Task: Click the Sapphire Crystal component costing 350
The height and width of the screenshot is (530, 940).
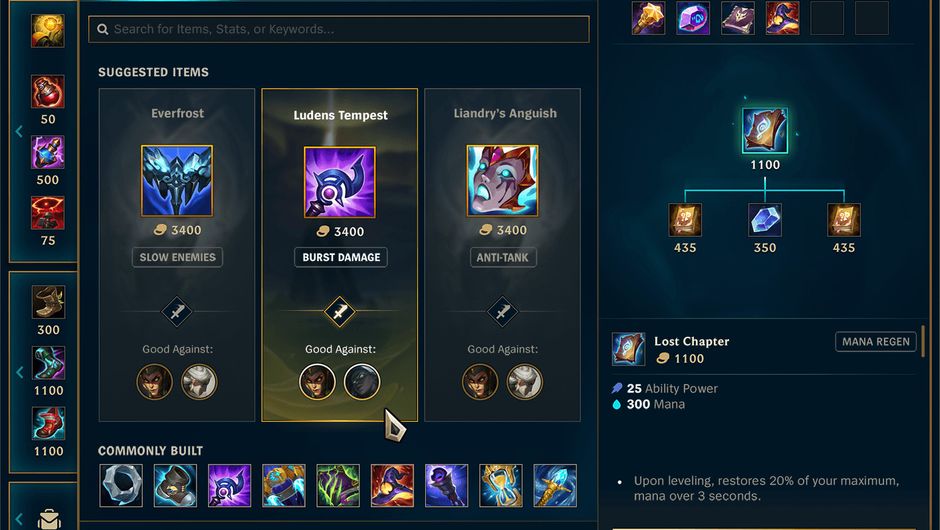Action: [x=764, y=220]
